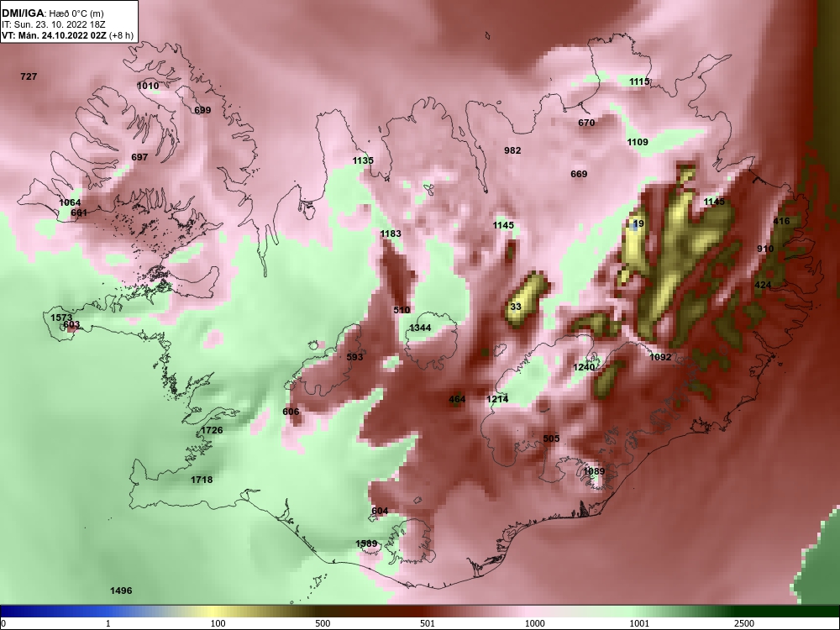Click the 1089 value label
The image size is (840, 630).
pyautogui.click(x=594, y=471)
